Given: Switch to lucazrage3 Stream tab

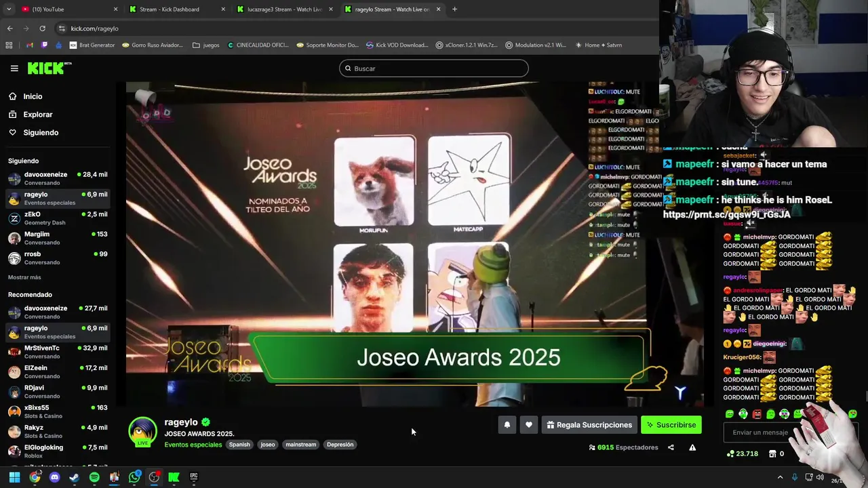Looking at the screenshot, I should tap(285, 9).
